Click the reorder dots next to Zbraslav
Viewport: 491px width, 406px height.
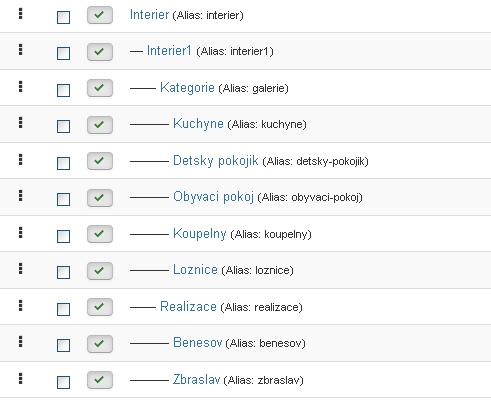pyautogui.click(x=21, y=378)
